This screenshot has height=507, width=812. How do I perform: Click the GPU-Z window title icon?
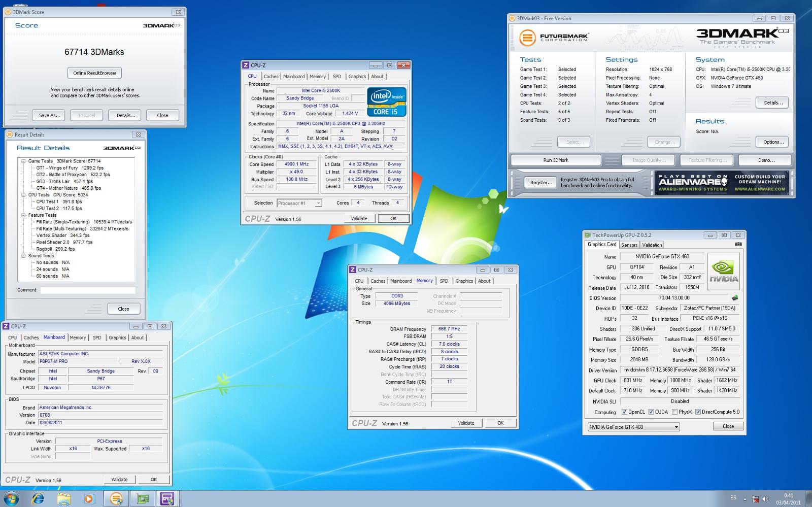588,235
